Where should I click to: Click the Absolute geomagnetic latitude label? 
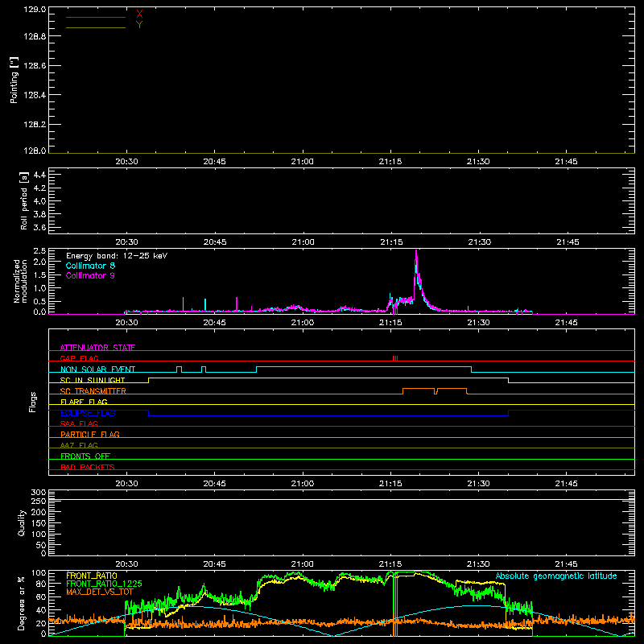[556, 576]
